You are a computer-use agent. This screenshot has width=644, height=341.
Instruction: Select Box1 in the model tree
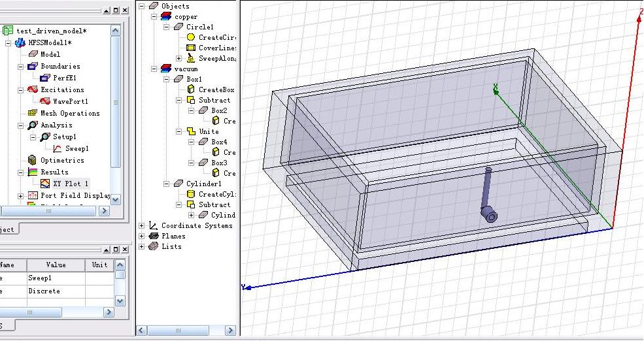[194, 79]
